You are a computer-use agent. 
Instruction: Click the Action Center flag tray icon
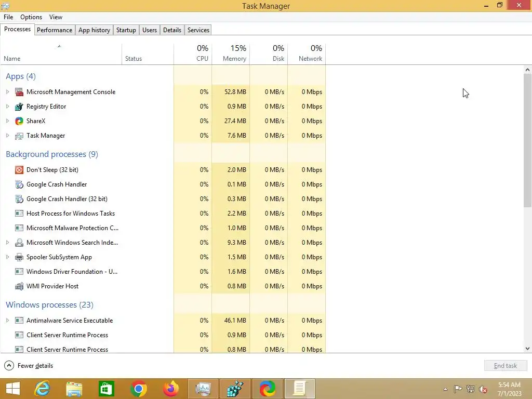tap(458, 389)
